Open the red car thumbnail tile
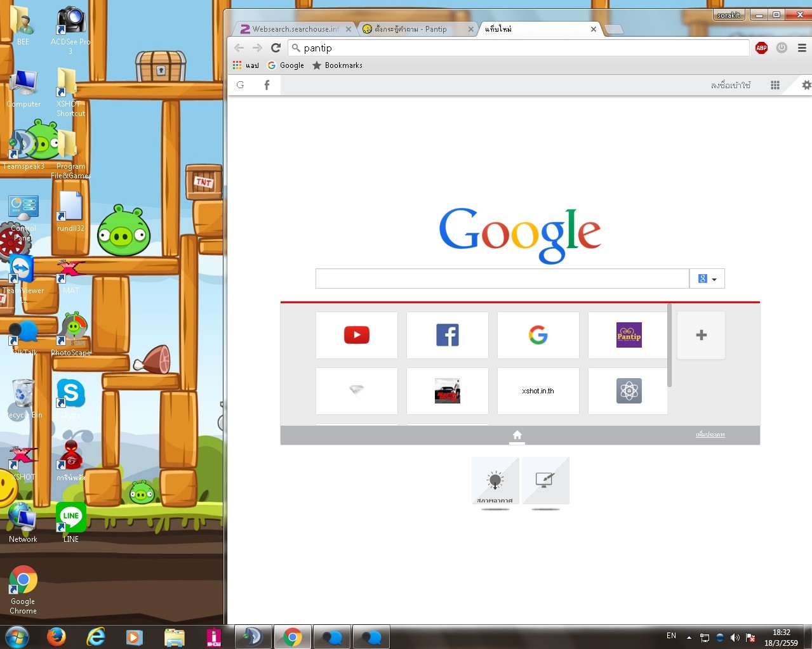The height and width of the screenshot is (649, 812). (x=448, y=391)
